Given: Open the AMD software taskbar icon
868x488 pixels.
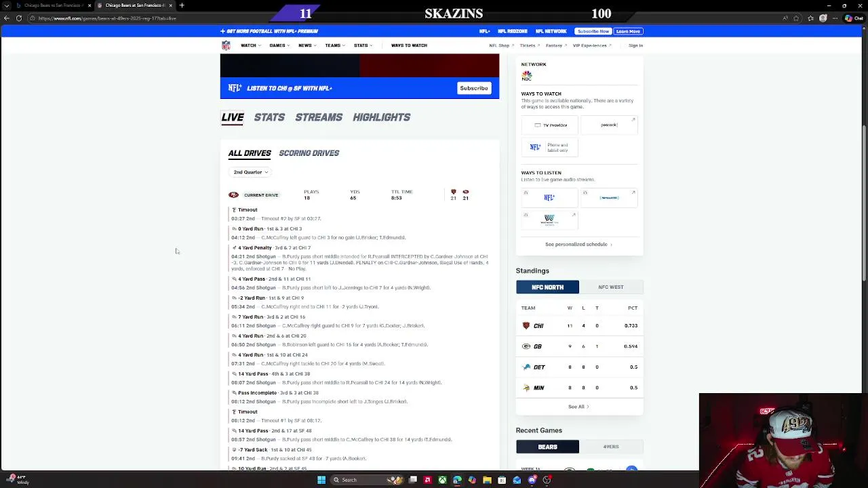Looking at the screenshot, I should pos(427,480).
